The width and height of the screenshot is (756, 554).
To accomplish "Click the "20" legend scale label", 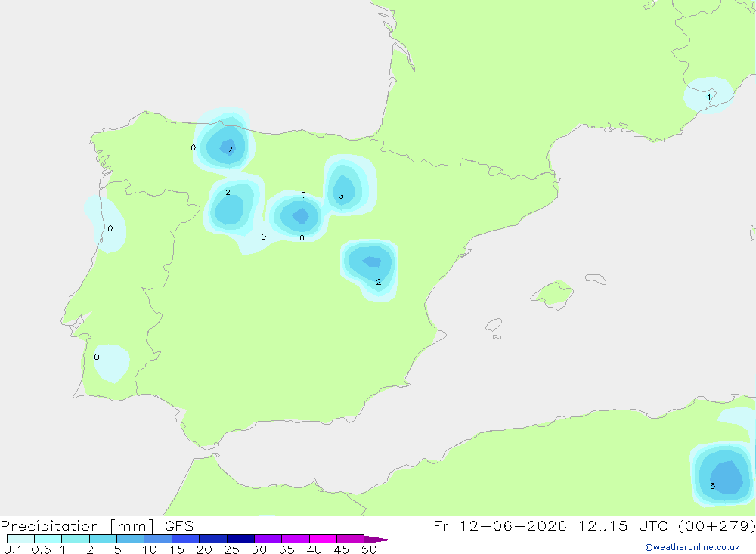I will [x=204, y=549].
